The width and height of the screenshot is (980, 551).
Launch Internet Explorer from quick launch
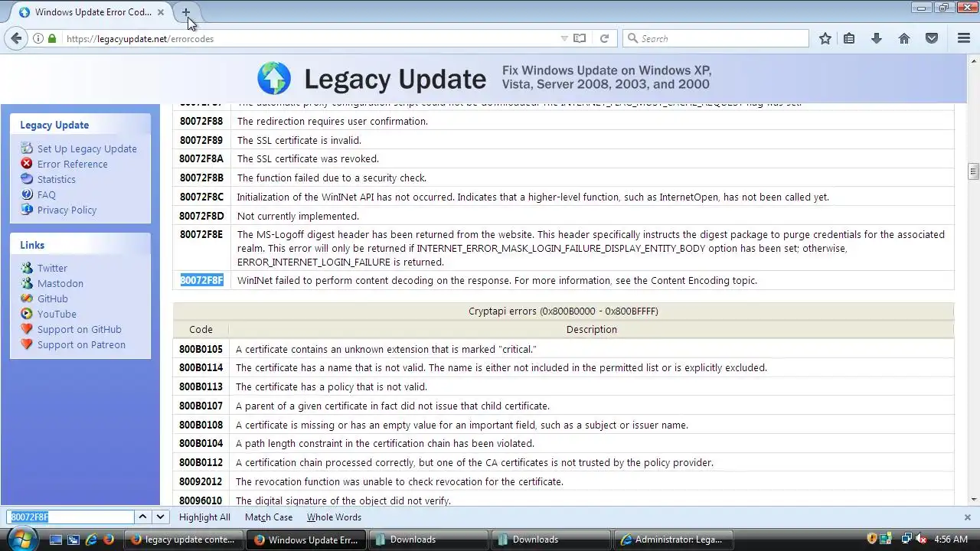click(x=91, y=540)
